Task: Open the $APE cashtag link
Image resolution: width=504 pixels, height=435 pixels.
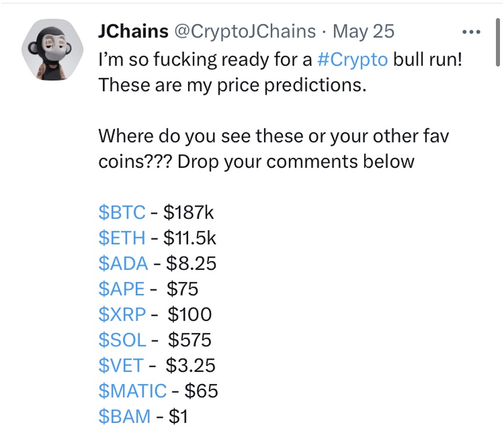Action: 122,289
